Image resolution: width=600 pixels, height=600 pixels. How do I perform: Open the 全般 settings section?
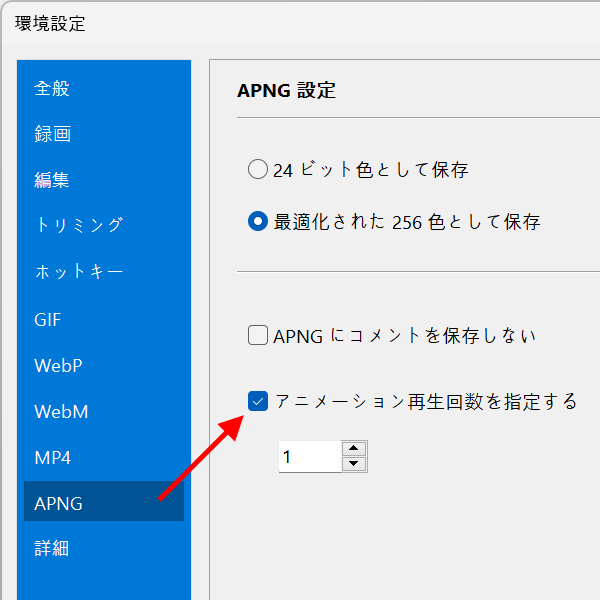pyautogui.click(x=104, y=89)
